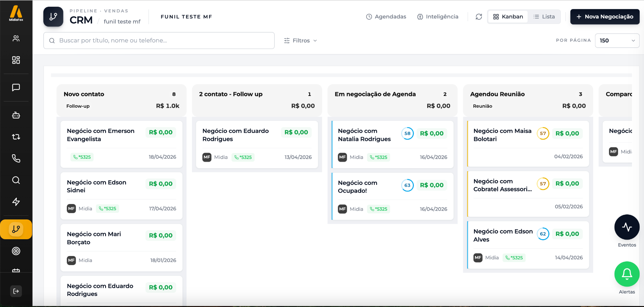
Task: Click the Agendou Reunião column header
Action: pyautogui.click(x=528, y=100)
